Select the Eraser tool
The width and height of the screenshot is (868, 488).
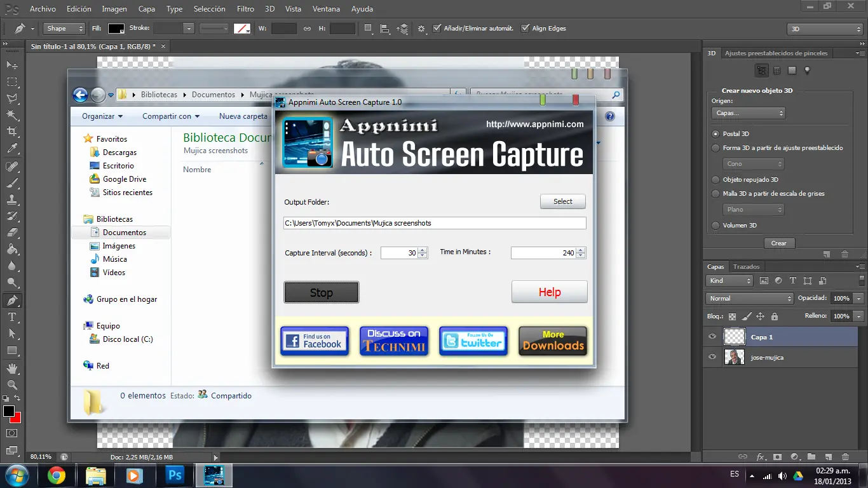pyautogui.click(x=12, y=233)
